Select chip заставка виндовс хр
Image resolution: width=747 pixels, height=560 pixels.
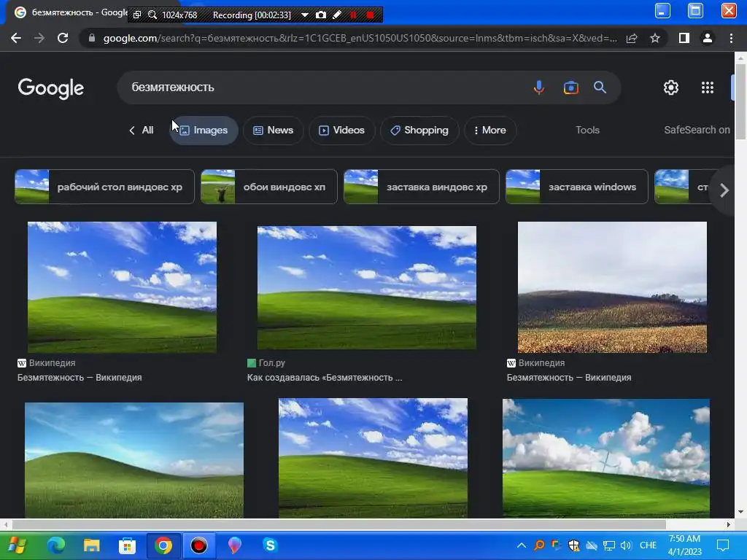[422, 187]
